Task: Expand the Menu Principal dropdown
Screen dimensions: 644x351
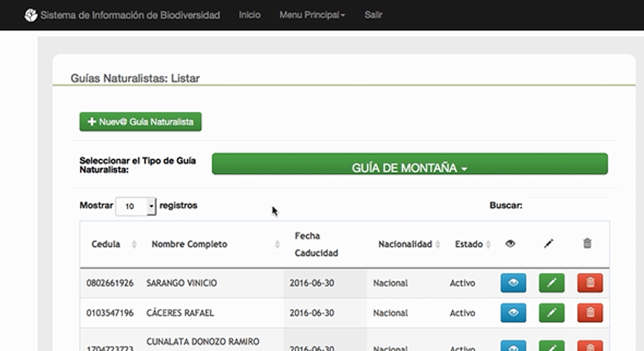Action: point(312,15)
